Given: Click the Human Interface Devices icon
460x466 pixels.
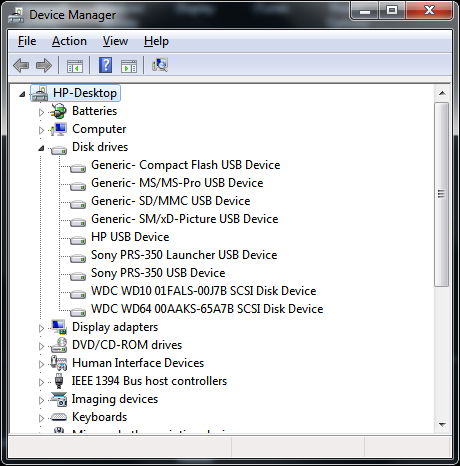Looking at the screenshot, I should [59, 363].
